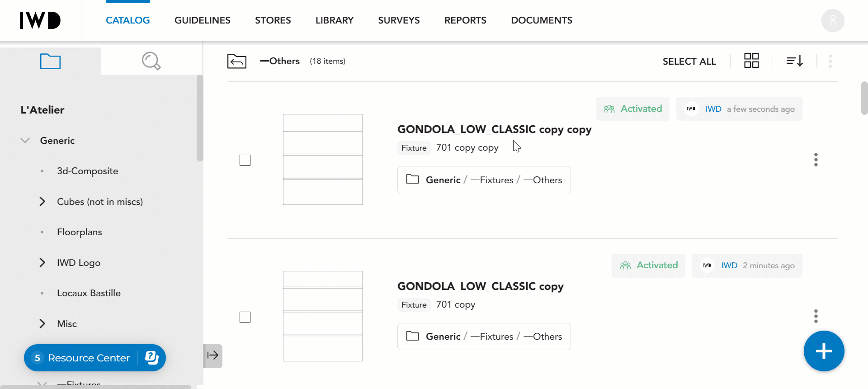Check the GONDOLA_LOW_CLASSIC copy copy checkbox

[245, 160]
